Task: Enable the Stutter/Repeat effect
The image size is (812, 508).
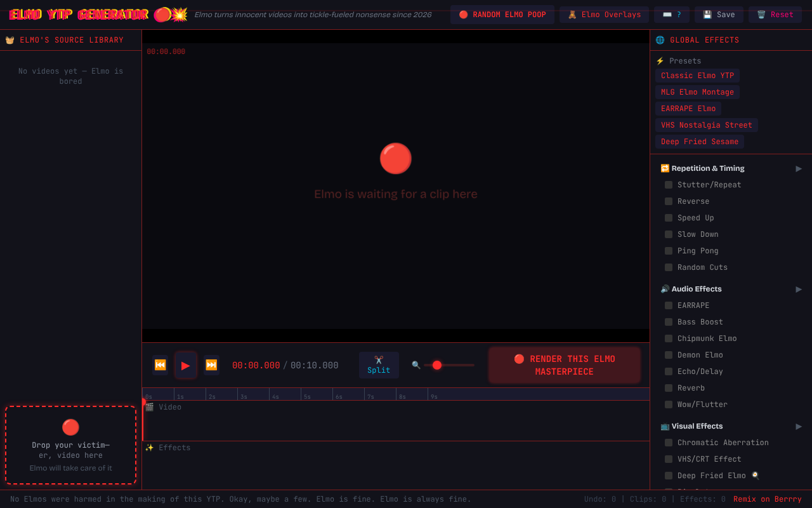Action: [669, 185]
